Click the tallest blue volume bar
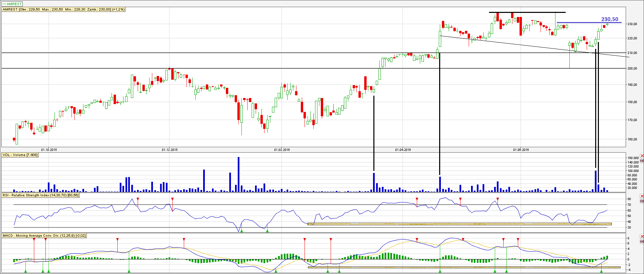The height and width of the screenshot is (274, 644). [x=238, y=175]
